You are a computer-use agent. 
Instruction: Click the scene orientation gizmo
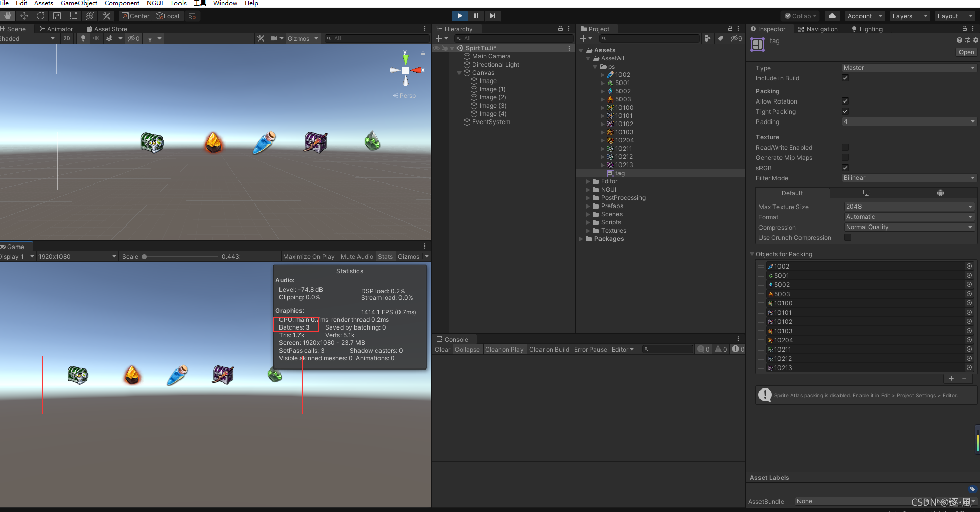coord(406,70)
